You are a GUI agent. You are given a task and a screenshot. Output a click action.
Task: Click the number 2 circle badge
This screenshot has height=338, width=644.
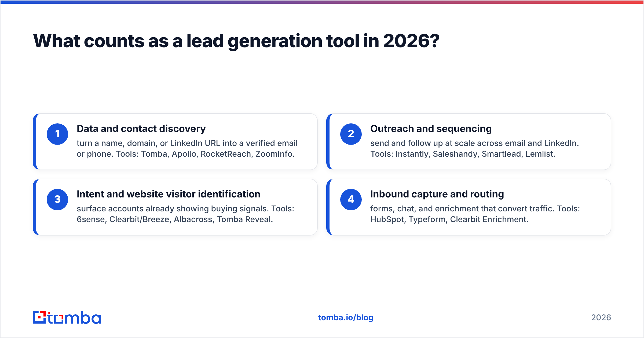(351, 134)
